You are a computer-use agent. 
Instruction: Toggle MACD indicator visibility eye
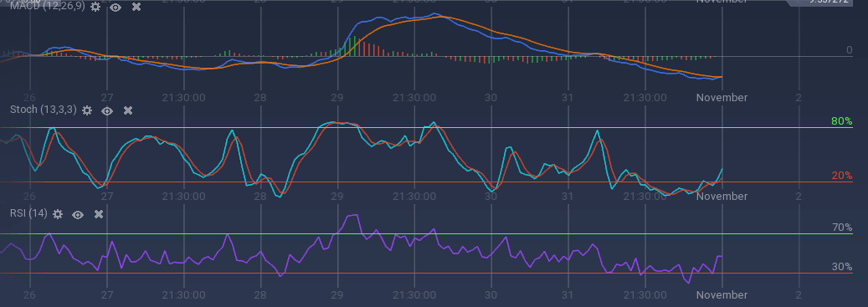click(116, 8)
